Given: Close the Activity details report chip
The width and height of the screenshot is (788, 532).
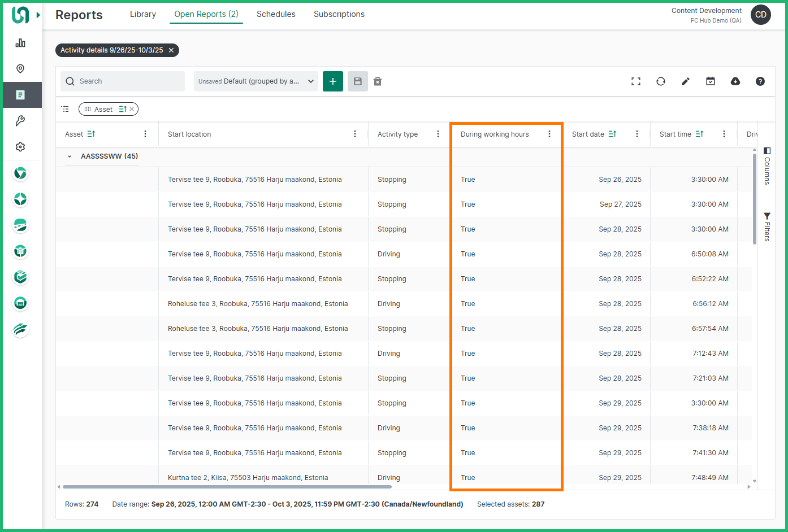Looking at the screenshot, I should coord(171,50).
